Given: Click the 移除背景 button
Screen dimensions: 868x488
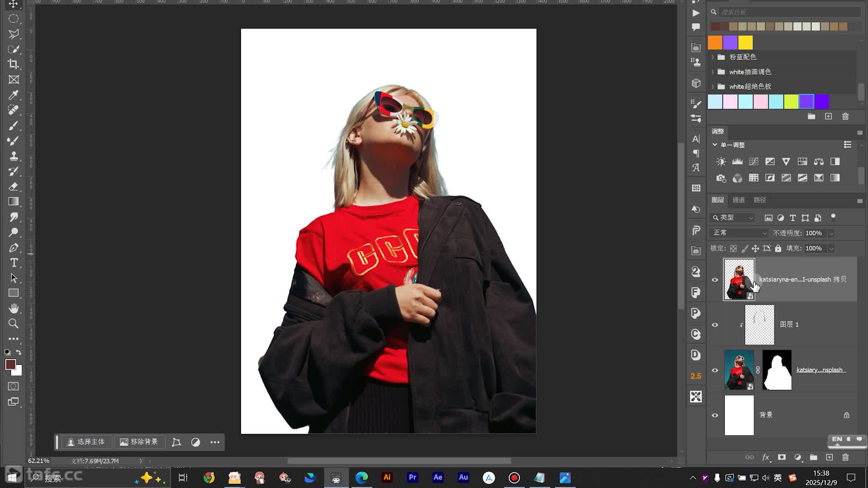Looking at the screenshot, I should pyautogui.click(x=139, y=442).
